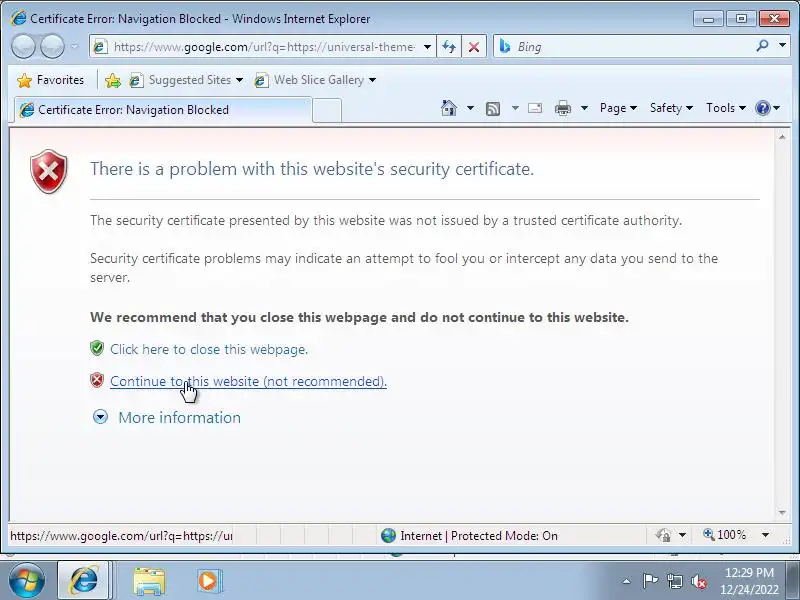Screen dimensions: 800x600
Task: Click the red Stop loading icon
Action: (x=474, y=47)
